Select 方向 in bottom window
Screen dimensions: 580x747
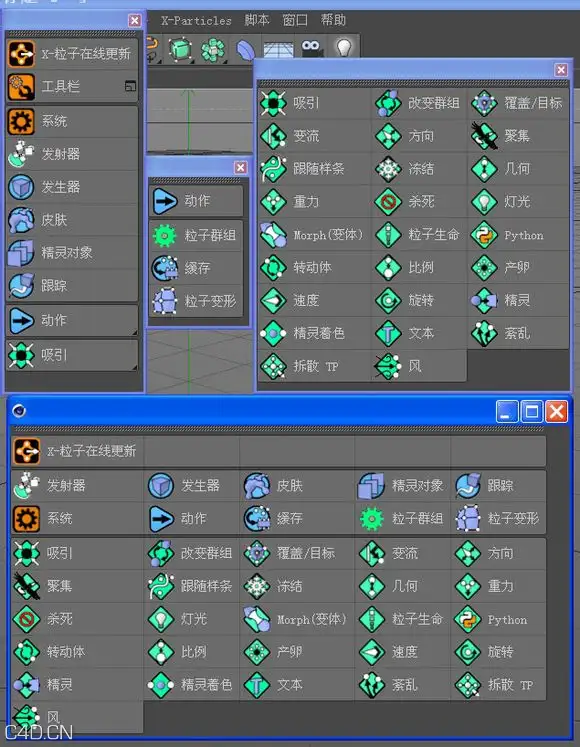click(x=499, y=554)
